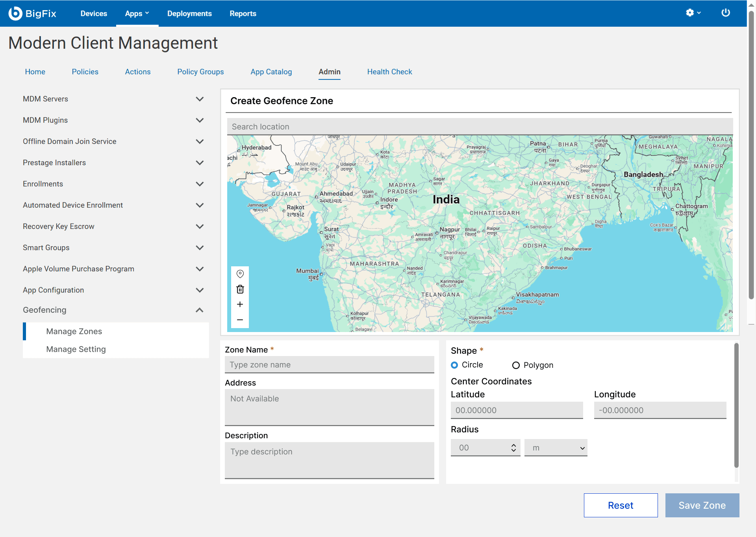Click the BigFix logo icon
Screen dimensions: 756x537
15,13
